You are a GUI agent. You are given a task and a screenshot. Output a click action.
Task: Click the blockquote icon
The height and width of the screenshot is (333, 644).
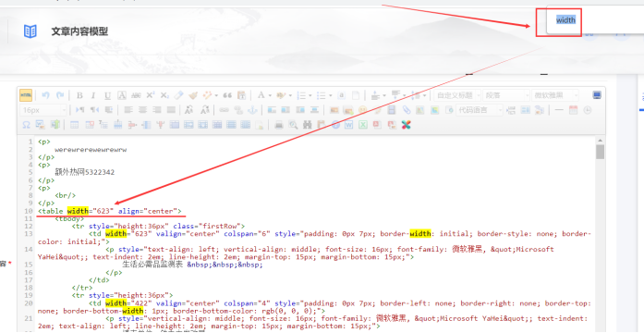pos(227,96)
